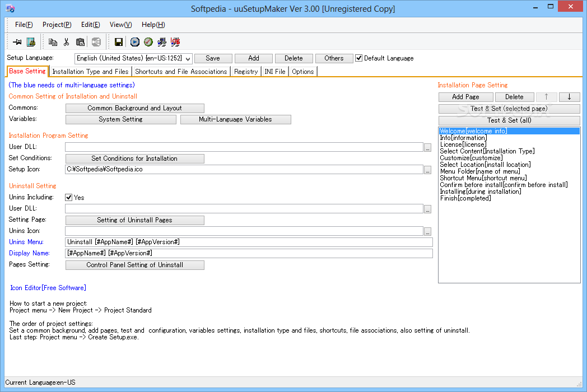This screenshot has width=587, height=392.
Task: Browse for Unins Icon file
Action: click(x=427, y=231)
